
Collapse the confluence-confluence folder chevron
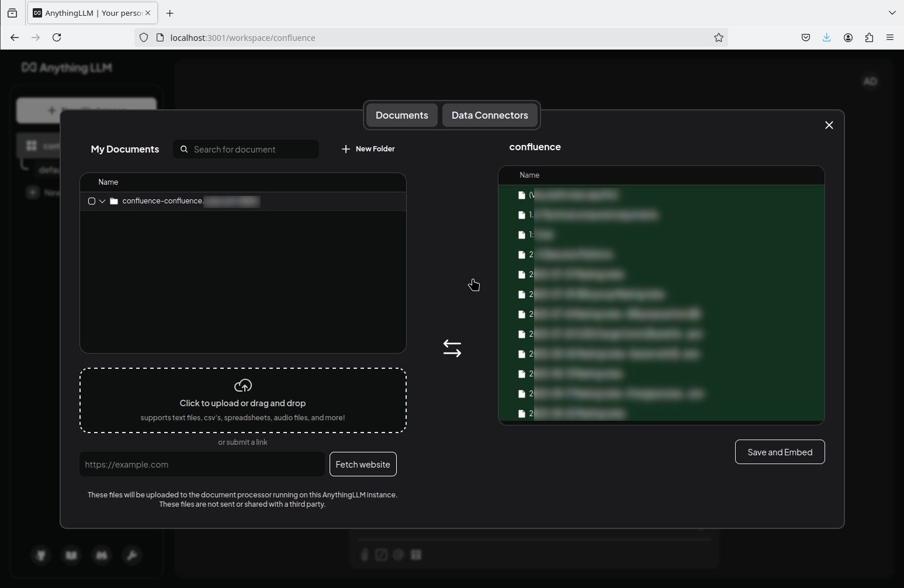[x=102, y=201]
